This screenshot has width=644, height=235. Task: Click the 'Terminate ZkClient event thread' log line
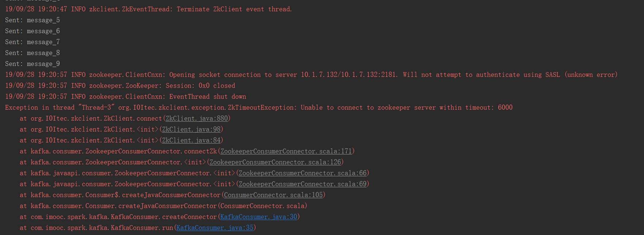[149, 9]
